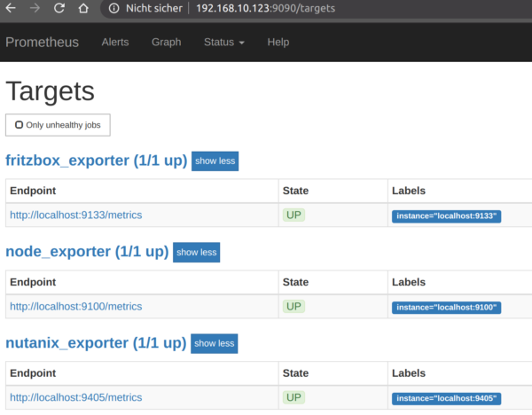Screen dimensions: 532x415
Task: Open the Graph menu item
Action: (167, 42)
